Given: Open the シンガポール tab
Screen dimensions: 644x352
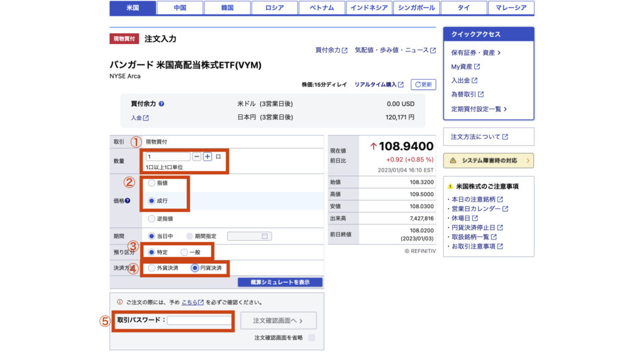Looking at the screenshot, I should 416,8.
